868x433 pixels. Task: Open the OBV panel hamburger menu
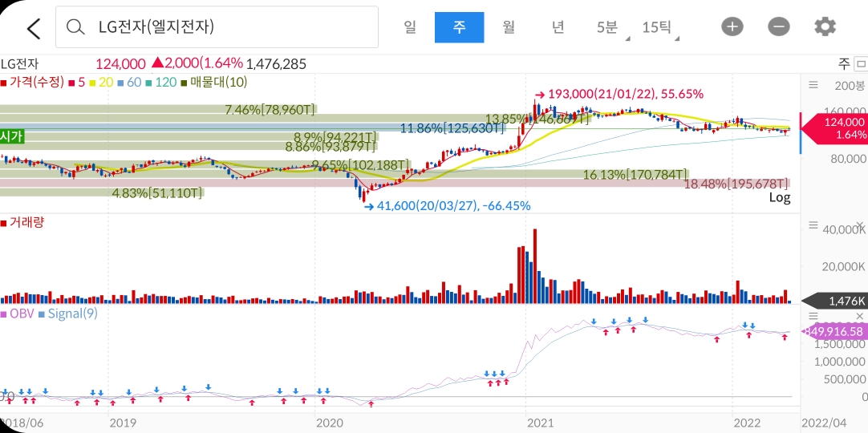813,316
